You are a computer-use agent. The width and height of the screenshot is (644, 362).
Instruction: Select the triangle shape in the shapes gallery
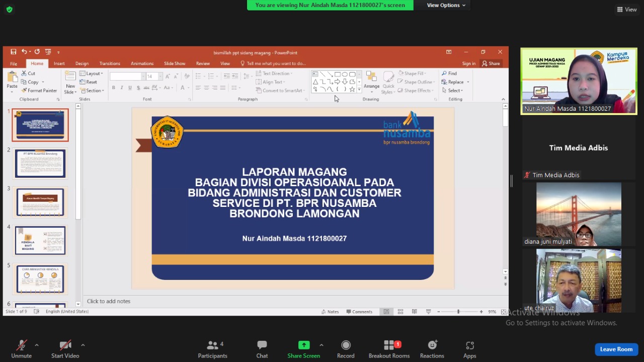click(x=315, y=82)
